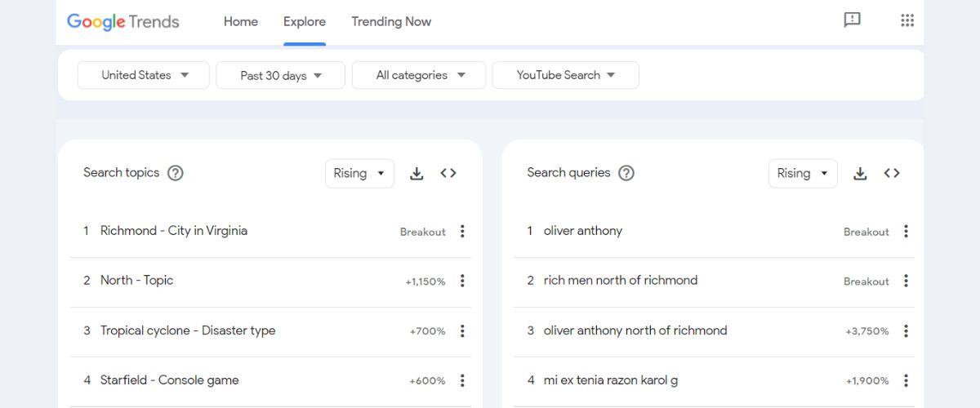980x408 pixels.
Task: Click the Search topics heading
Action: coord(121,173)
